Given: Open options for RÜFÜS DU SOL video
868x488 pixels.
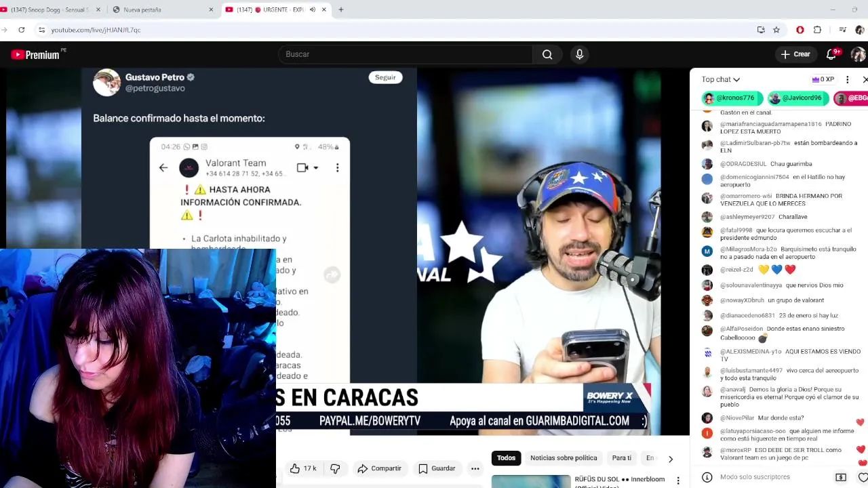Looking at the screenshot, I should [678, 481].
